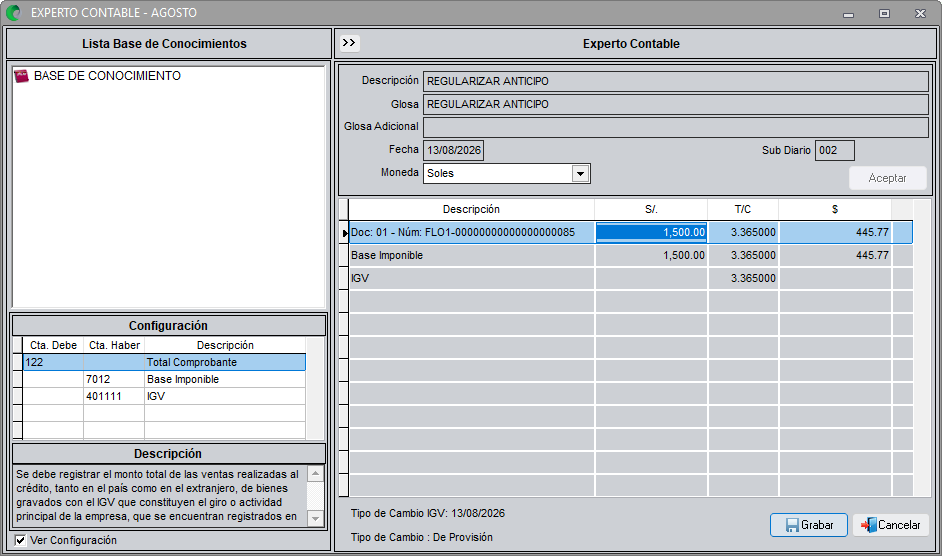Click the Cancelar button
Image resolution: width=942 pixels, height=556 pixels.
click(890, 525)
